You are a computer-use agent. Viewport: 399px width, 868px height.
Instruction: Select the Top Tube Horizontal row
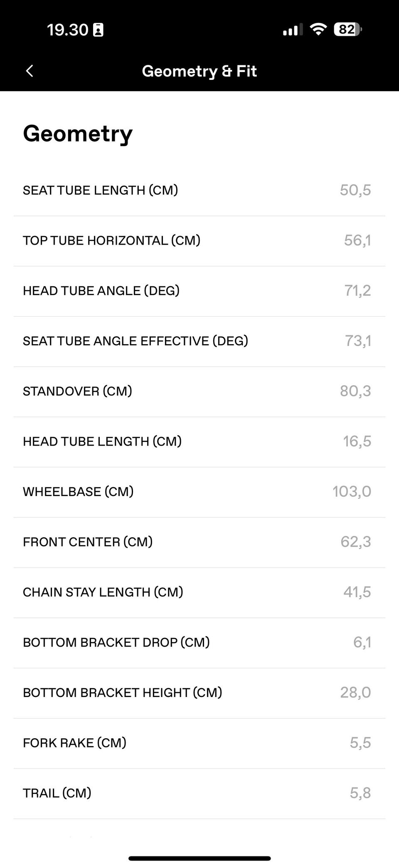click(x=199, y=241)
